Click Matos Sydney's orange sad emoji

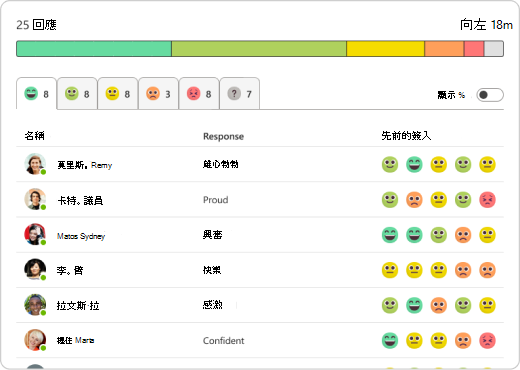(463, 235)
